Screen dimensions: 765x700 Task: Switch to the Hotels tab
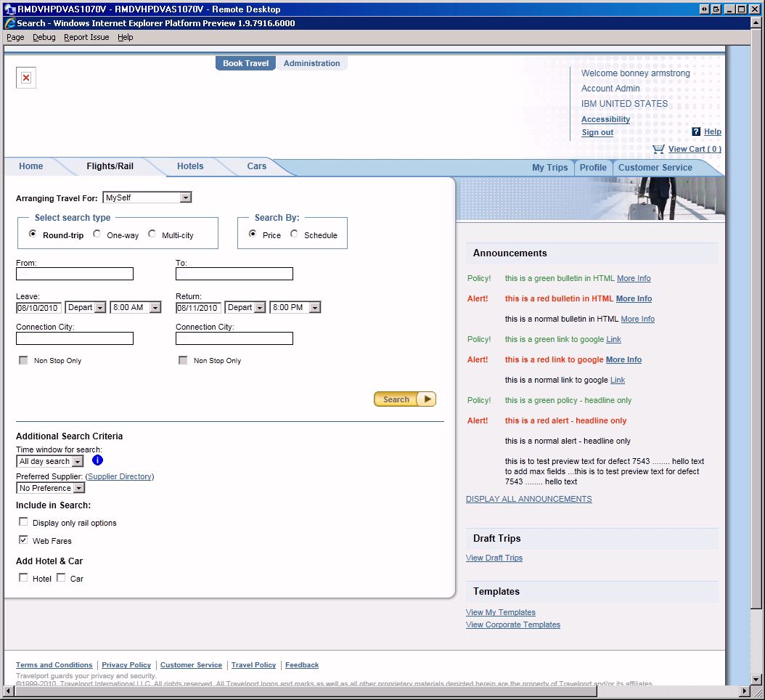click(190, 166)
